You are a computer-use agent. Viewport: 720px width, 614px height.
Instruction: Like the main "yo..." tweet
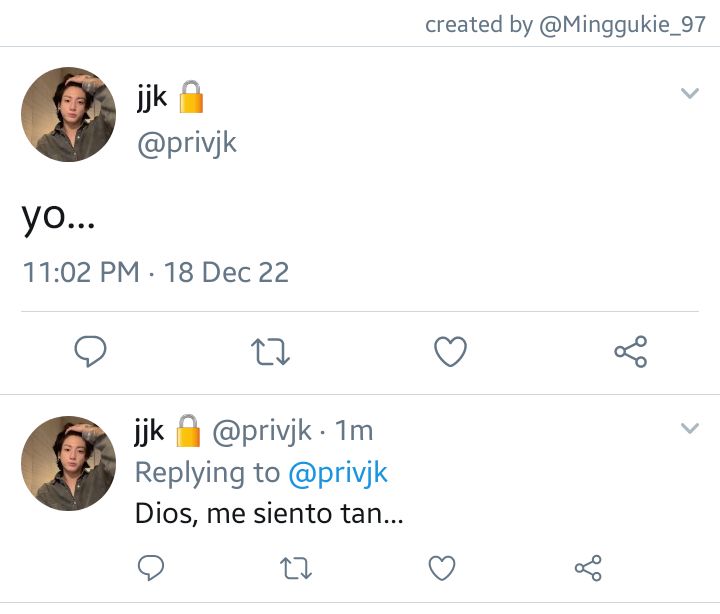(x=450, y=351)
